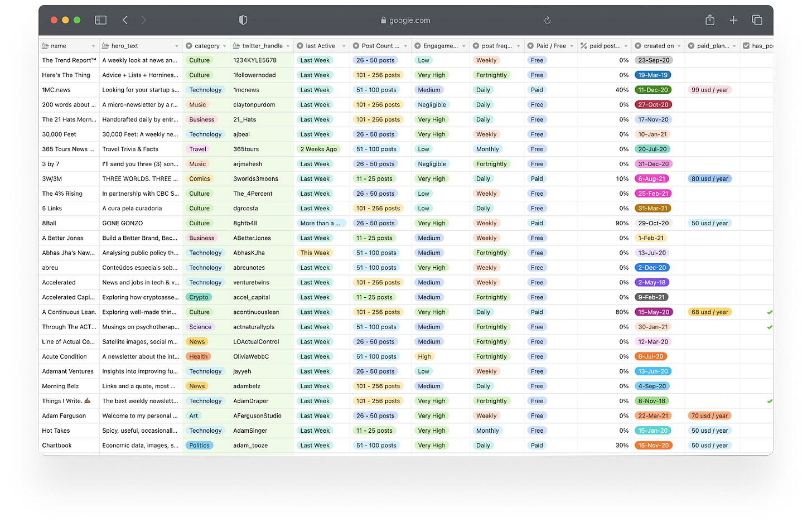Toggle the has_po checkmark in A Continuous Lean row

tap(770, 312)
